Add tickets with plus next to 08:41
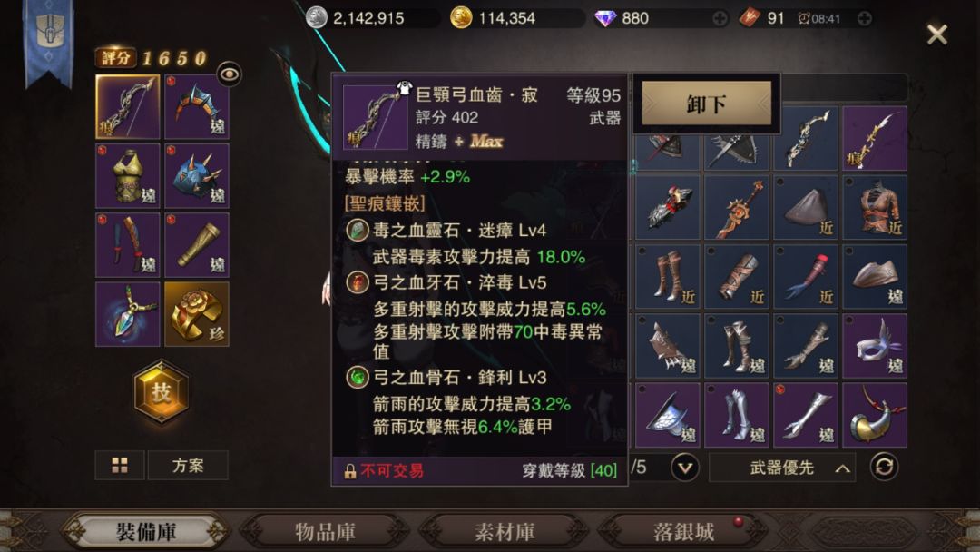This screenshot has height=552, width=980. coord(865,19)
